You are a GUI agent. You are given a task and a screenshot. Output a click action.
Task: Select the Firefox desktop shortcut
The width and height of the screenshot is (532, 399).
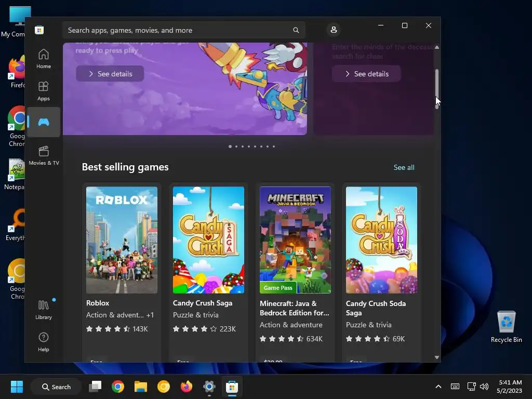click(x=16, y=72)
